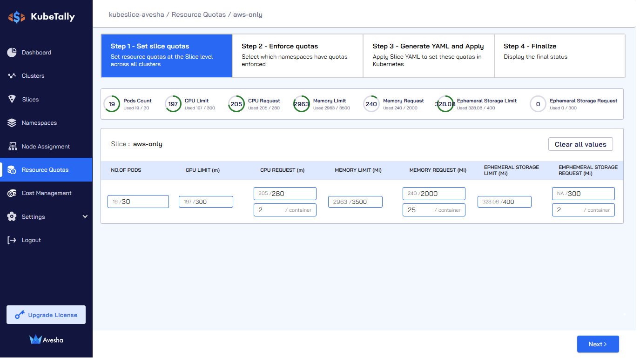Click the Namespaces layers icon
640x364 pixels.
tap(12, 123)
